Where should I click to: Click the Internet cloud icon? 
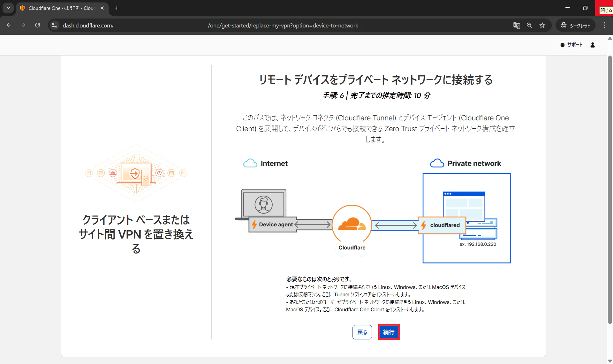[x=250, y=163]
